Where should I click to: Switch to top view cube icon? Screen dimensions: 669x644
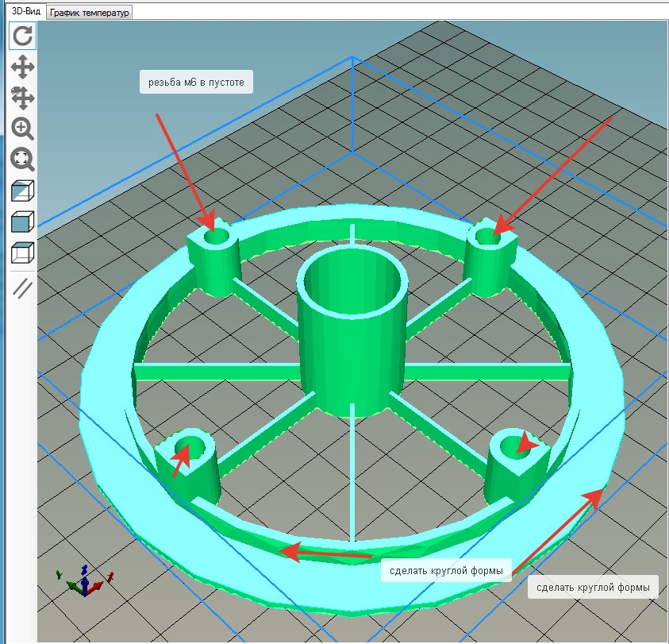[x=22, y=253]
